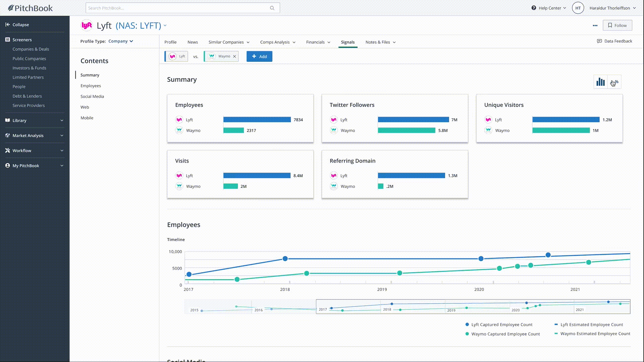
Task: Open the HT user avatar
Action: tap(578, 8)
